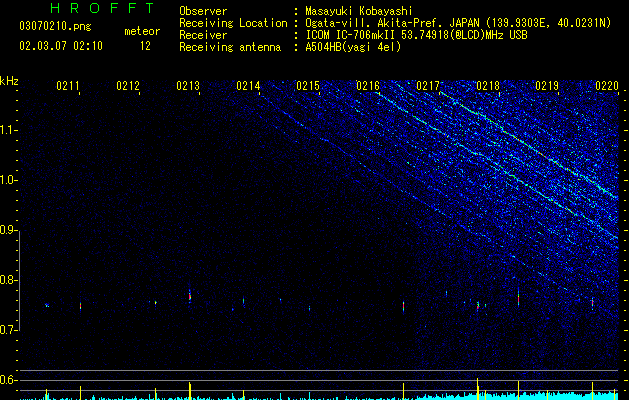Click the 0217 time marker
This screenshot has height=400, width=629.
[x=428, y=86]
